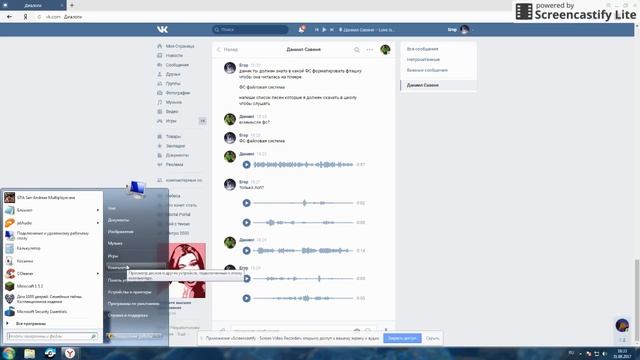Open the profile dropdown arrow in VK header
This screenshot has width=640, height=360.
pos(473,30)
